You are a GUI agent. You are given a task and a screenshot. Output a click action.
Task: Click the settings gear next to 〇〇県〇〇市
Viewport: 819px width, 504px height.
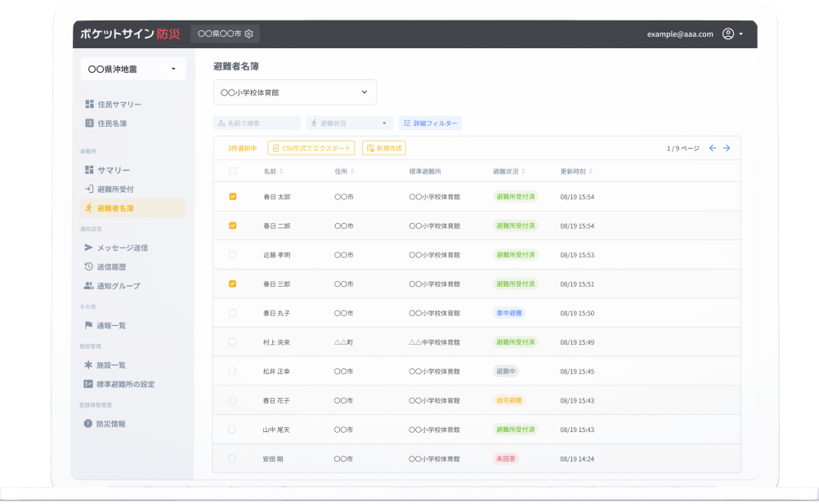[248, 34]
